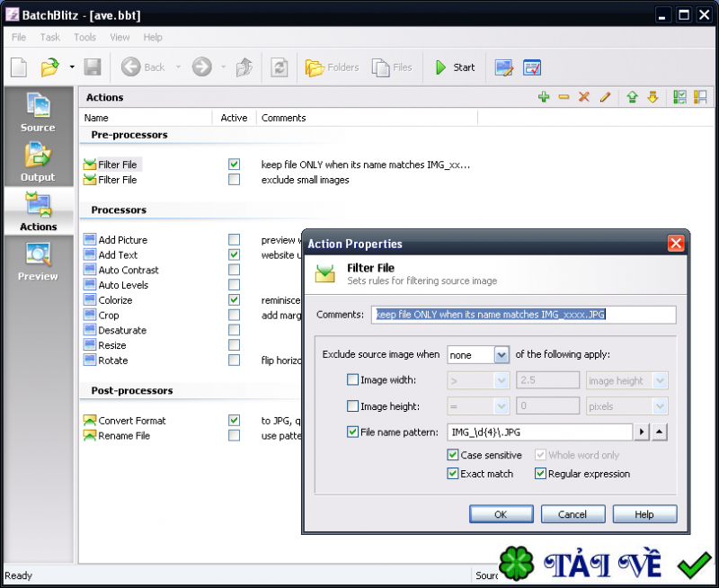Viewport: 719px width, 588px height.
Task: Move action down with orange arrow
Action: click(x=652, y=97)
